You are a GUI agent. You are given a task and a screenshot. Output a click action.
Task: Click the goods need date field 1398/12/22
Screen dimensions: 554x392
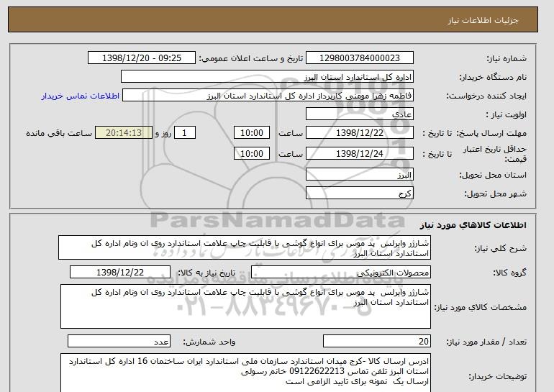click(120, 273)
